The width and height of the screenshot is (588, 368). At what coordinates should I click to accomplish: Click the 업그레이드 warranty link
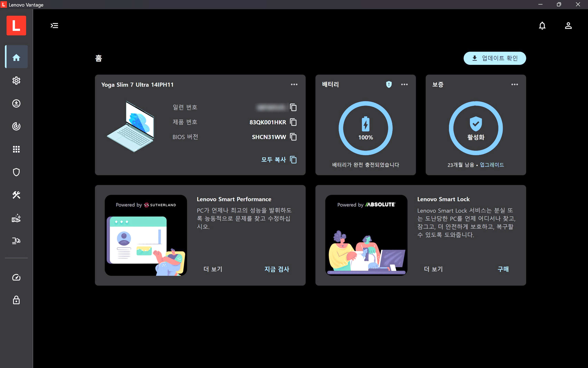click(x=492, y=165)
